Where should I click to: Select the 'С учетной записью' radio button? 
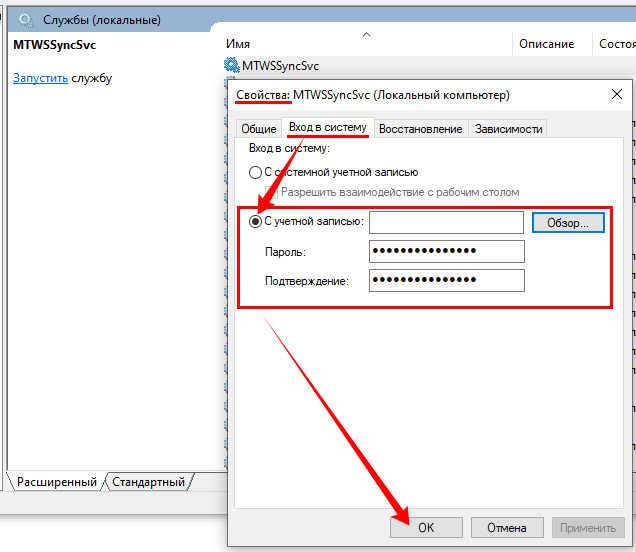pos(255,222)
